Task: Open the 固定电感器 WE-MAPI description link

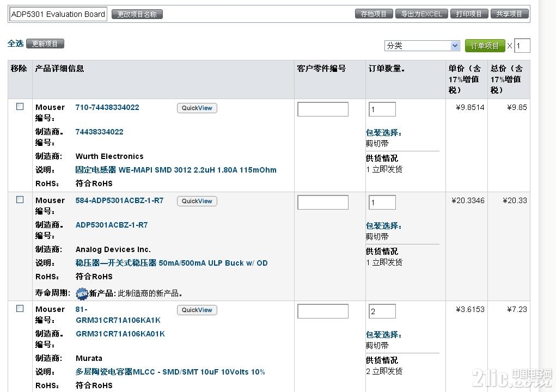Action: tap(176, 170)
